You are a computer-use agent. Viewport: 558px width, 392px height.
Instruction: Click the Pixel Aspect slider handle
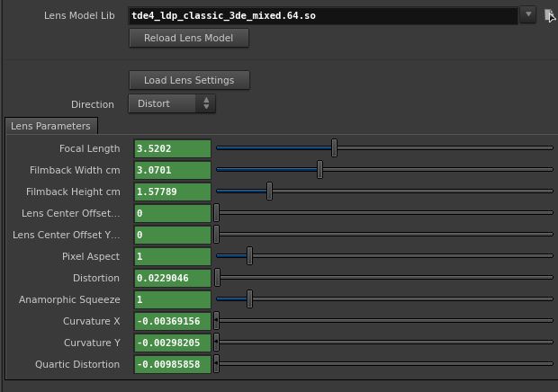250,256
